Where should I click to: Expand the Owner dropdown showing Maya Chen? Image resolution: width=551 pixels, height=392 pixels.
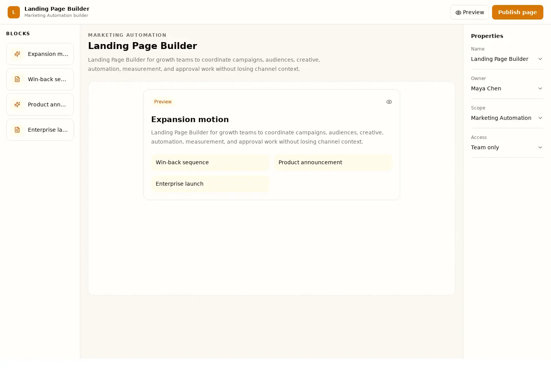click(x=507, y=88)
